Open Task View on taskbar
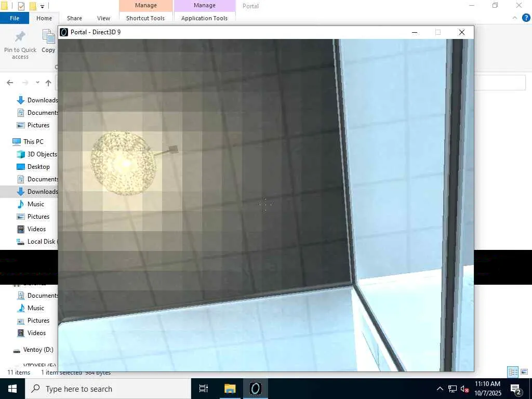The height and width of the screenshot is (399, 532). [x=204, y=389]
